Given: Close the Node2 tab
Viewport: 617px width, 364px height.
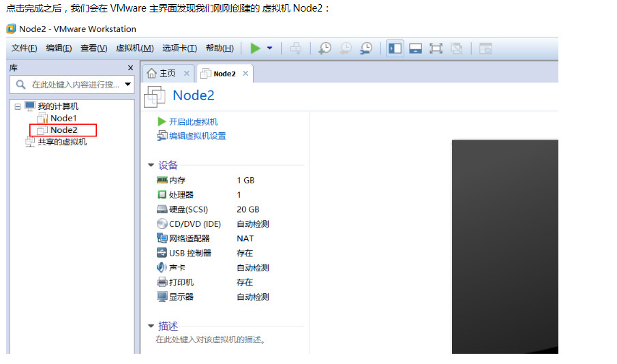Looking at the screenshot, I should [x=245, y=73].
